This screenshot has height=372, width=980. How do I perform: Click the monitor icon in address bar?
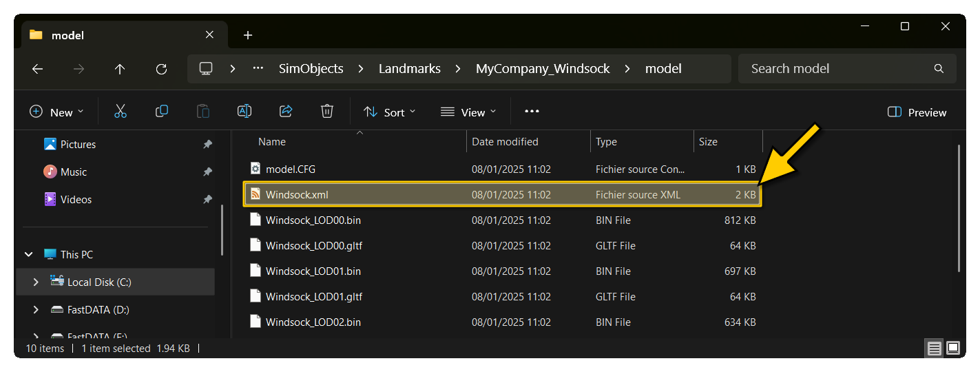(x=206, y=68)
